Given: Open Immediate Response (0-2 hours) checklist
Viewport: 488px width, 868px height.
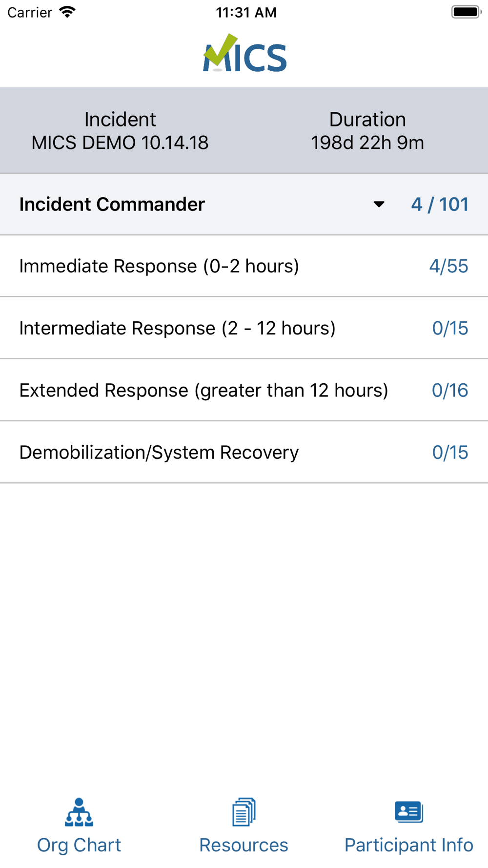Looking at the screenshot, I should tap(244, 266).
